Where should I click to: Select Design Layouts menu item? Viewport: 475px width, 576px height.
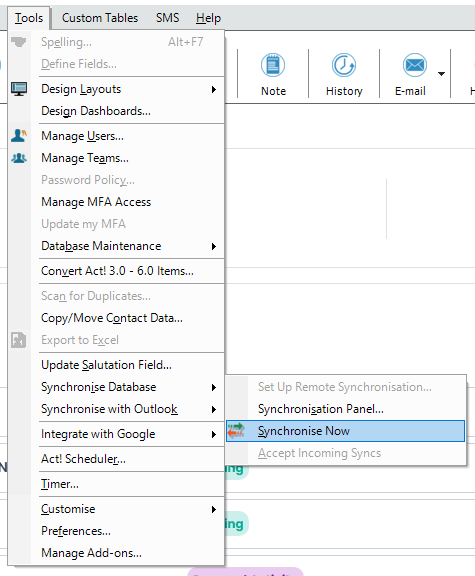coord(116,89)
